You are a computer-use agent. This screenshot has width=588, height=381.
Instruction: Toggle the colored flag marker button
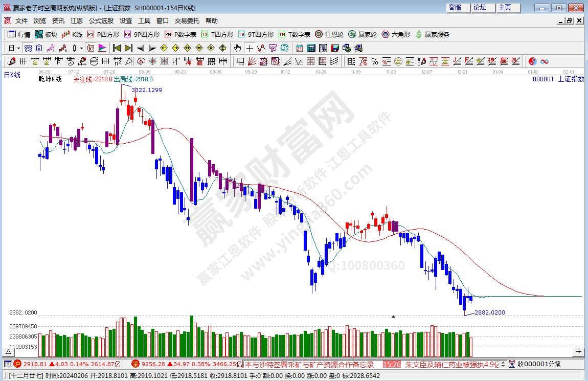[x=102, y=48]
